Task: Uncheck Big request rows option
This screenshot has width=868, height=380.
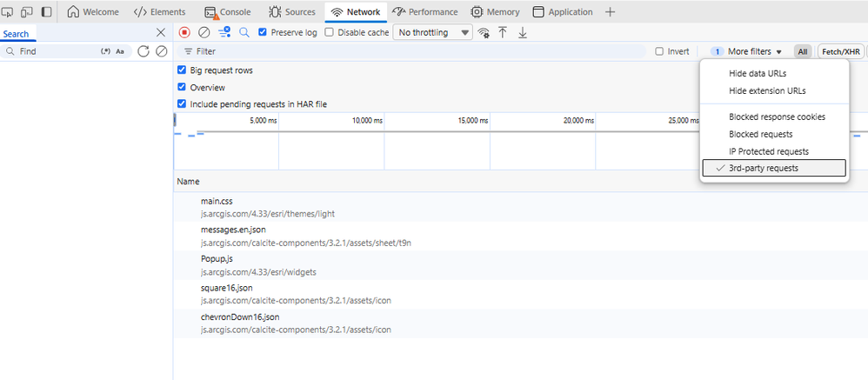Action: pyautogui.click(x=182, y=70)
